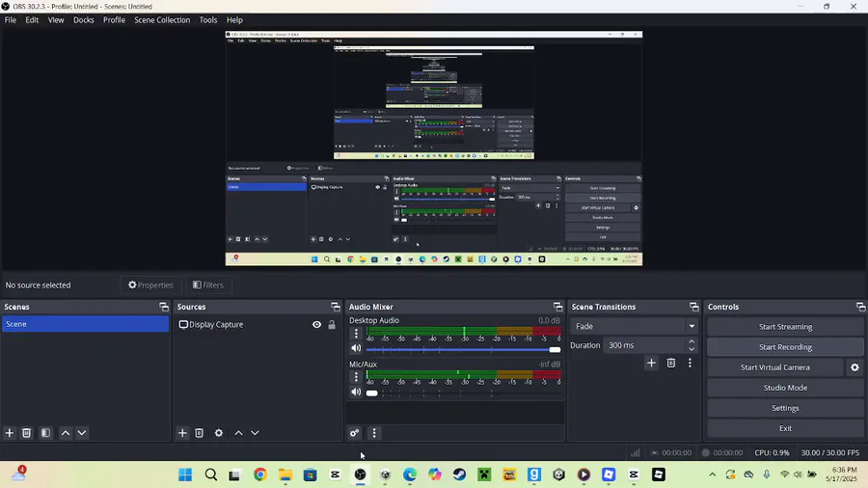
Task: Remove selected source trash icon
Action: point(200,433)
